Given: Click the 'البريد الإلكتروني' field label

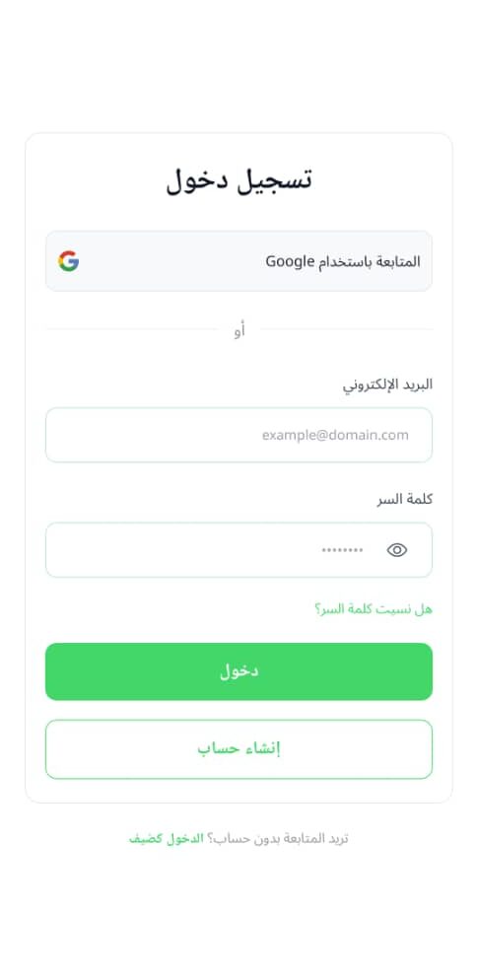Looking at the screenshot, I should [387, 385].
